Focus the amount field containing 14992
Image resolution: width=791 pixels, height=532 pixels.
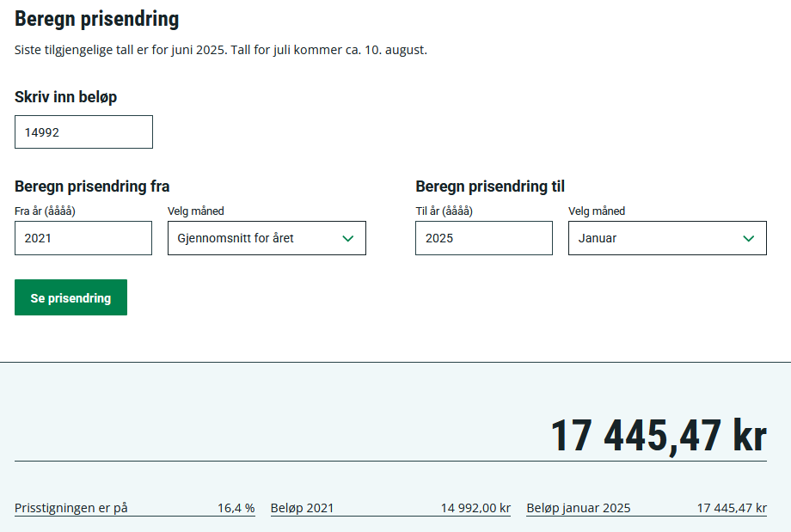click(83, 132)
